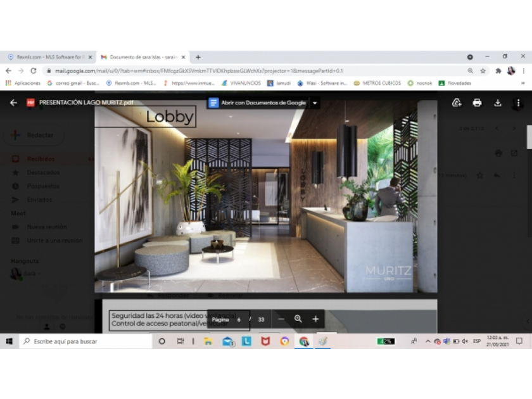The height and width of the screenshot is (399, 532).
Task: Reset zoom with the magnifier icon
Action: [298, 319]
